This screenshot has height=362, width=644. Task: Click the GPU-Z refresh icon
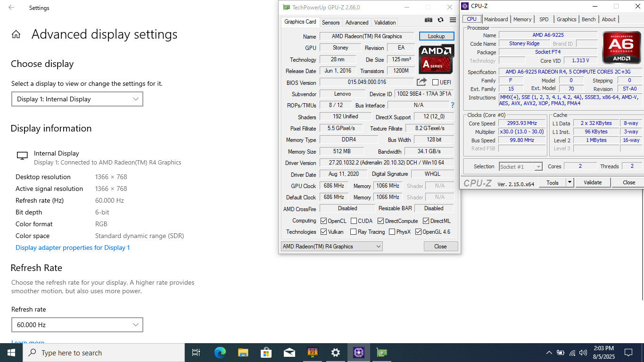(x=440, y=20)
